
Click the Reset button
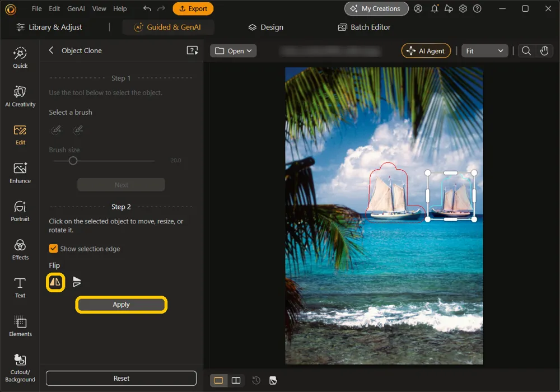click(122, 378)
